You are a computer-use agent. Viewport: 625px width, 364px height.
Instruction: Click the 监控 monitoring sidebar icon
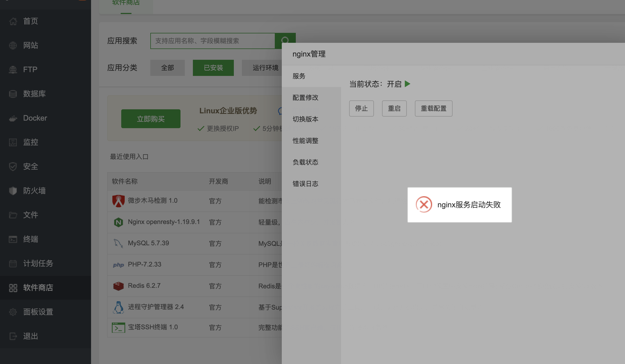(x=13, y=142)
